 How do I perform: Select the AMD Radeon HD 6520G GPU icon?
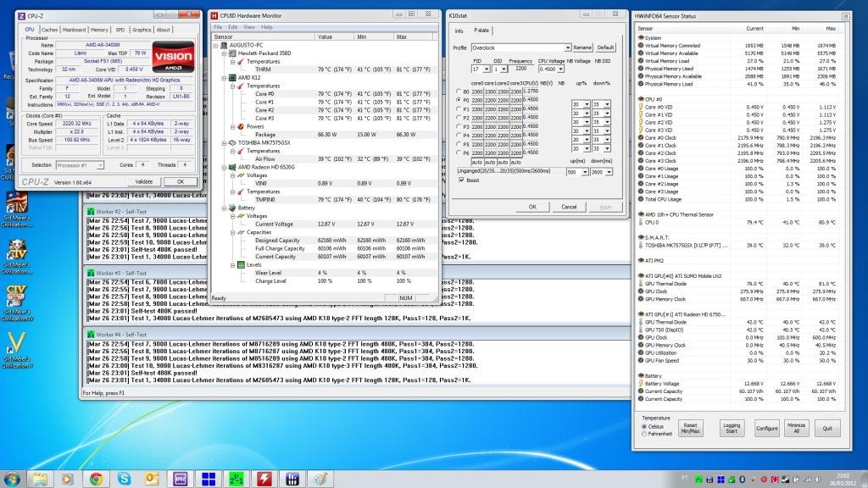pyautogui.click(x=232, y=167)
